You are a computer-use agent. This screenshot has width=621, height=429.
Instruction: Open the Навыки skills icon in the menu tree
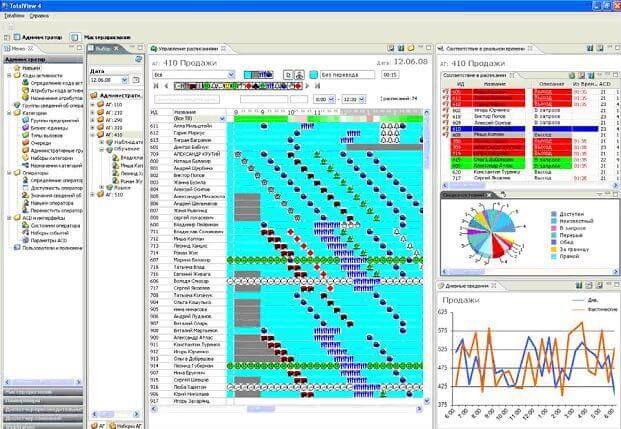click(17, 68)
